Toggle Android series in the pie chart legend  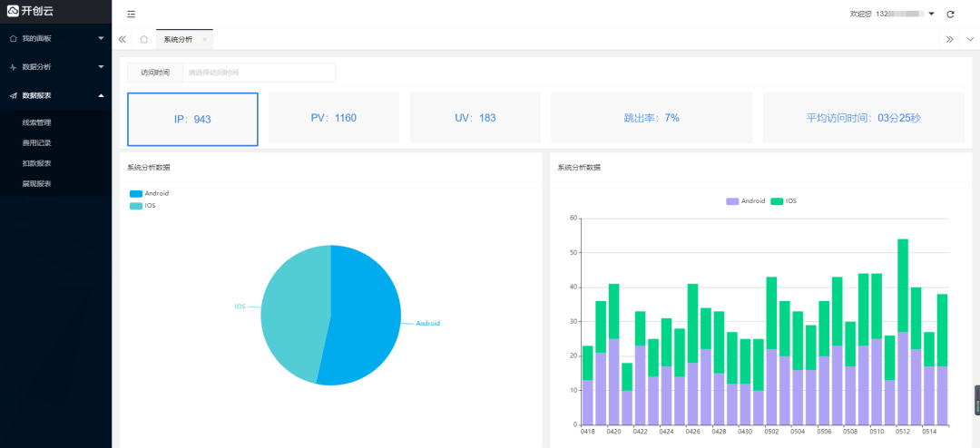149,193
